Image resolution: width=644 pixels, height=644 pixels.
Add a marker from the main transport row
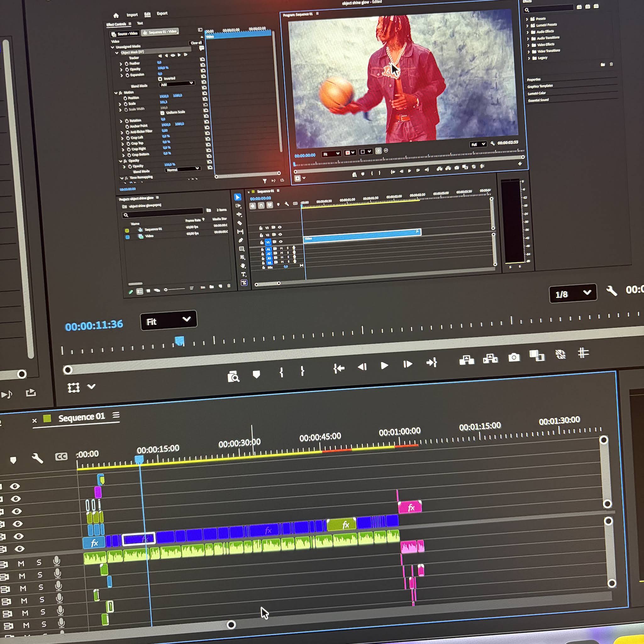pos(256,374)
